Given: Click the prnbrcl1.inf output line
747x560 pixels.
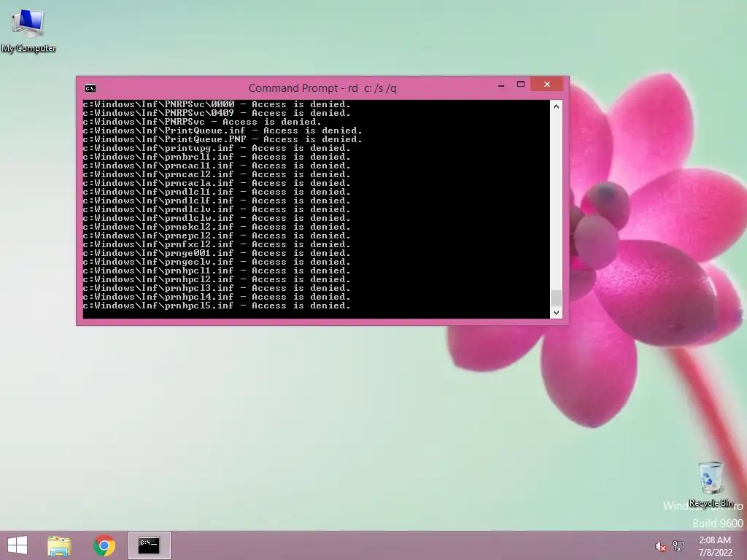Looking at the screenshot, I should click(217, 157).
